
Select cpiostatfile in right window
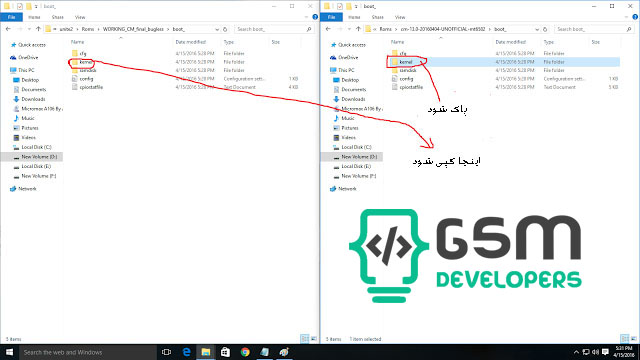click(407, 87)
